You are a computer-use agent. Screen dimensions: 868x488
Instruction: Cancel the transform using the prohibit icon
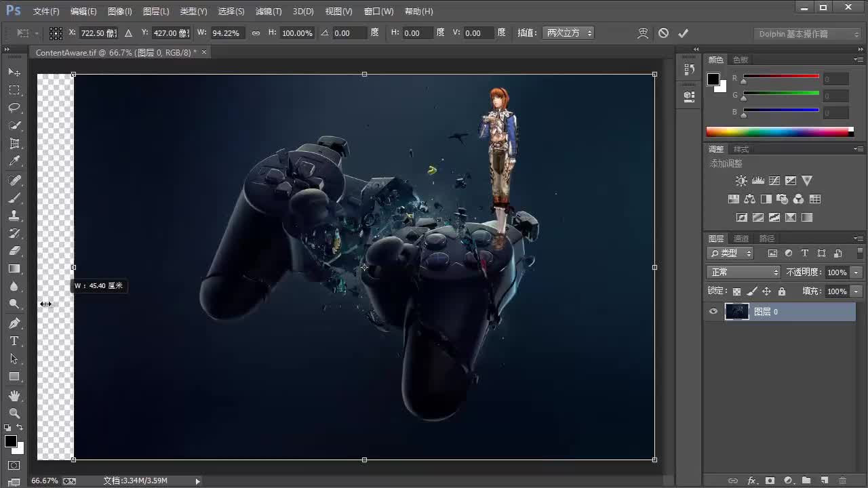click(x=663, y=33)
